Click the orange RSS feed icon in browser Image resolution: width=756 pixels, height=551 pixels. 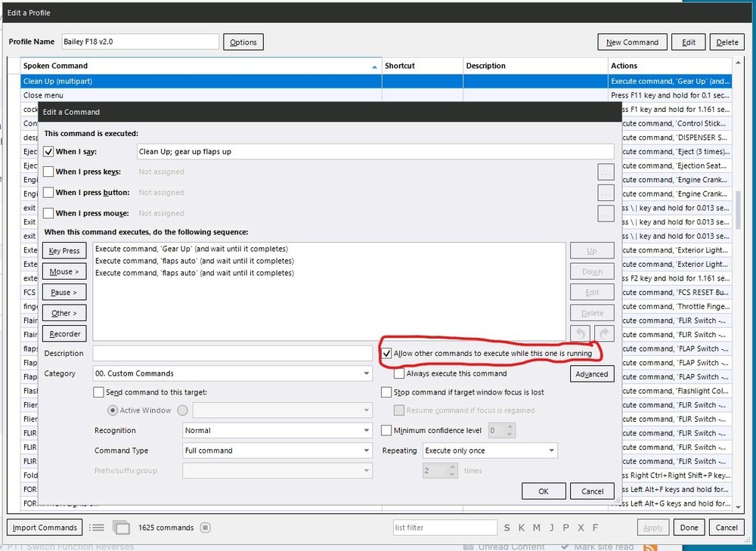point(650,547)
